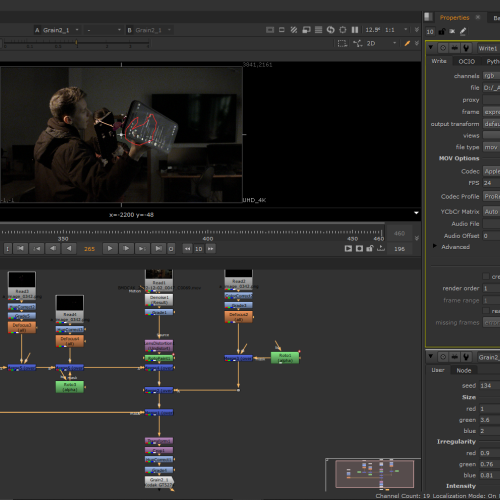Viewport: 500px width, 500px height.
Task: Jump to the last frame
Action: click(158, 249)
